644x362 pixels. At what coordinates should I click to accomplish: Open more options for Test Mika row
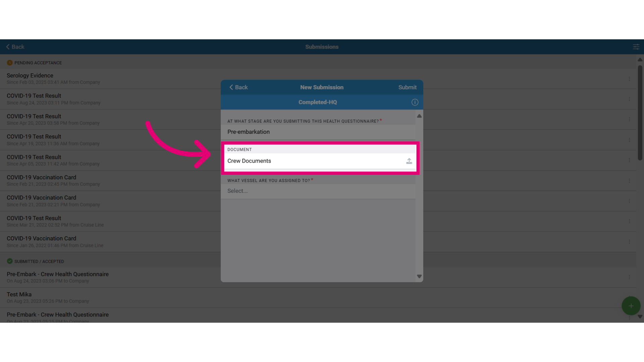tap(629, 298)
